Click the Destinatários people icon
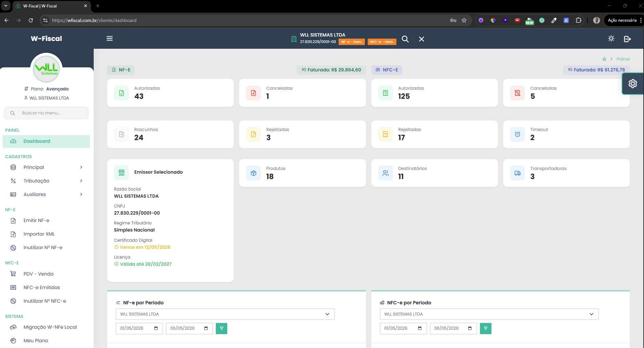Image resolution: width=644 pixels, height=348 pixels. pos(386,173)
